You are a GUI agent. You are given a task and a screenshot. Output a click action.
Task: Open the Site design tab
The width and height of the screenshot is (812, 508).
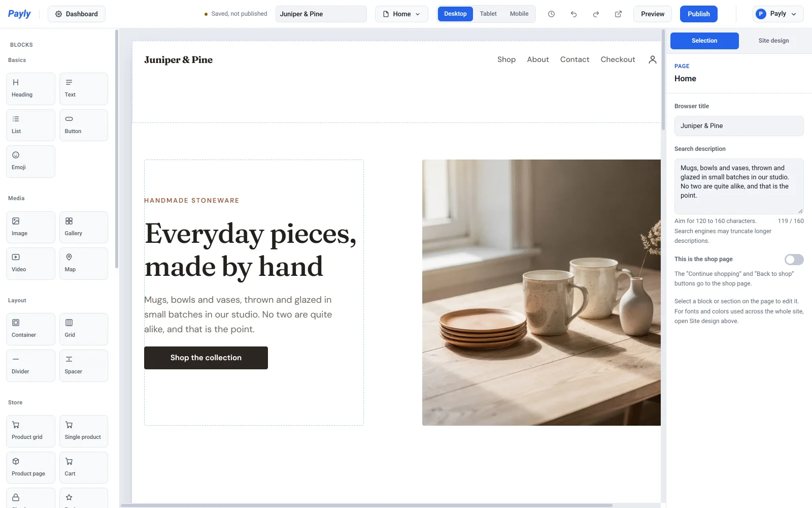click(x=773, y=41)
